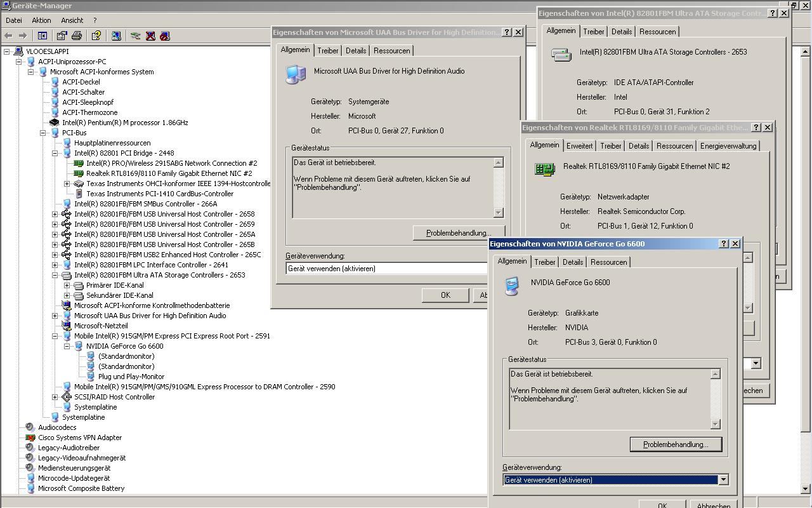Click the scroll-down arrow of the UAA Gerätestatus box
812x508 pixels.
pos(499,213)
